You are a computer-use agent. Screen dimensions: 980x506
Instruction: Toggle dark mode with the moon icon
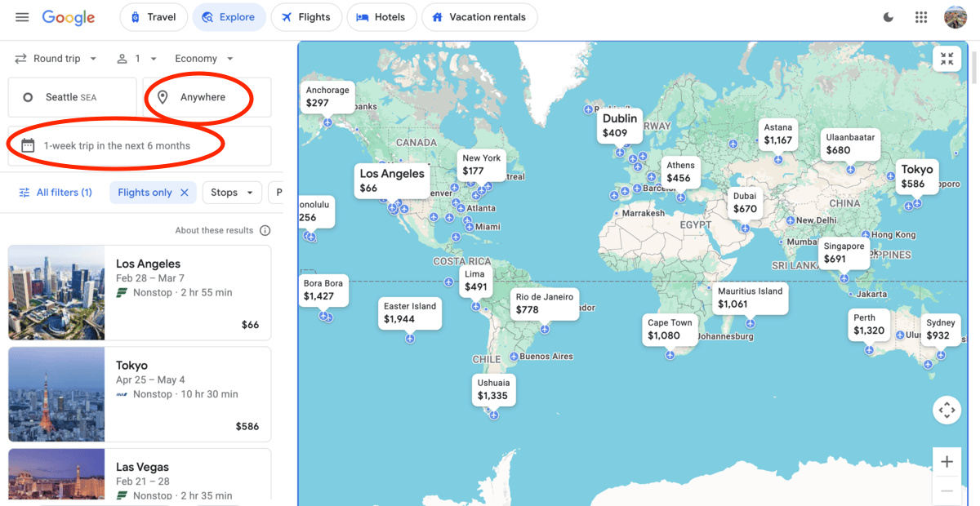[888, 17]
